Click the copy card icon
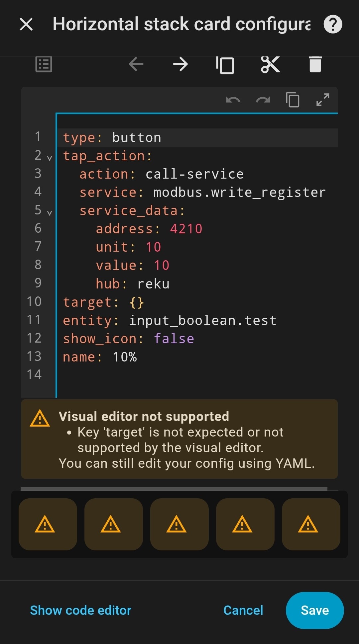The image size is (359, 644). [225, 65]
